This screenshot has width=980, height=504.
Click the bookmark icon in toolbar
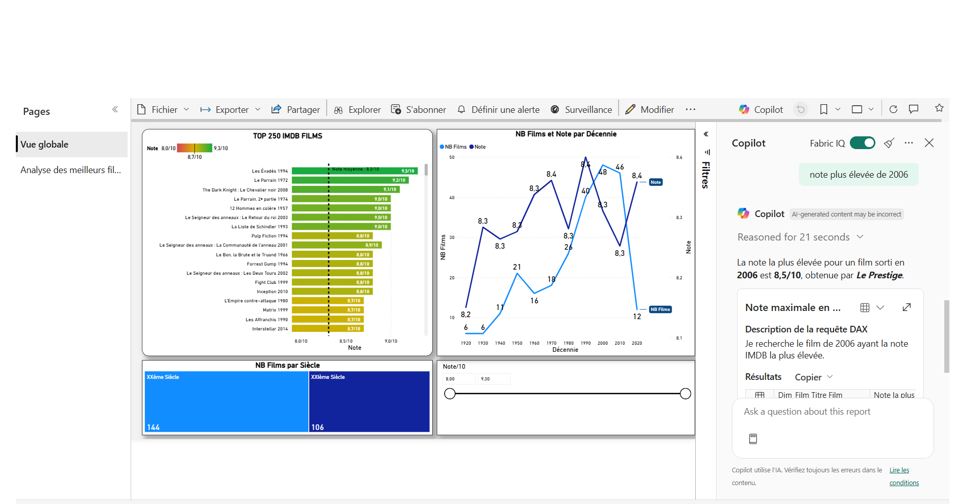(x=823, y=109)
